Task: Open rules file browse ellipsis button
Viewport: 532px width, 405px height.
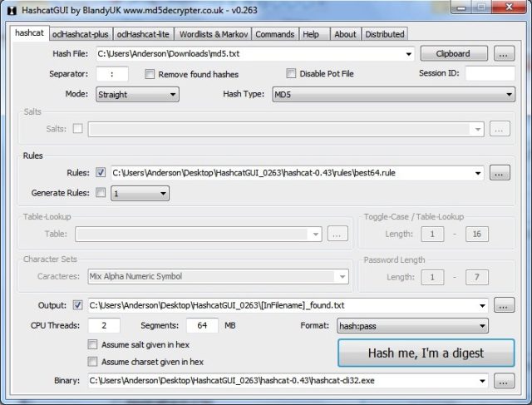Action: click(499, 173)
